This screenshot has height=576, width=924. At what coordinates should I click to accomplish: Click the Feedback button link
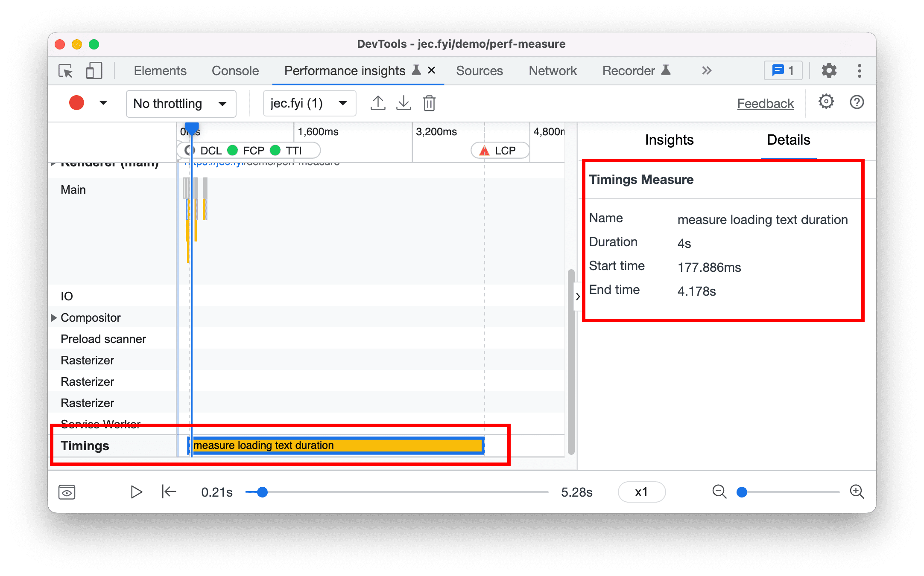(x=765, y=104)
